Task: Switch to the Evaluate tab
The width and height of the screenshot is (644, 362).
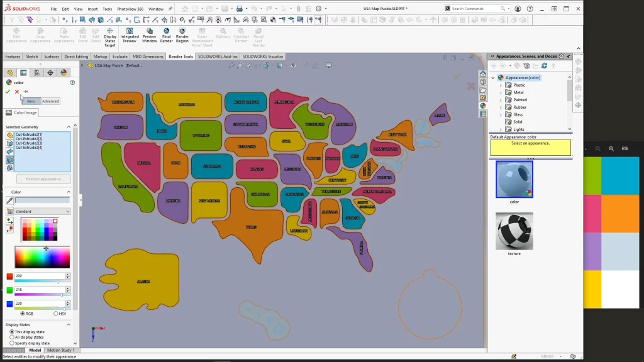Action: pos(119,57)
